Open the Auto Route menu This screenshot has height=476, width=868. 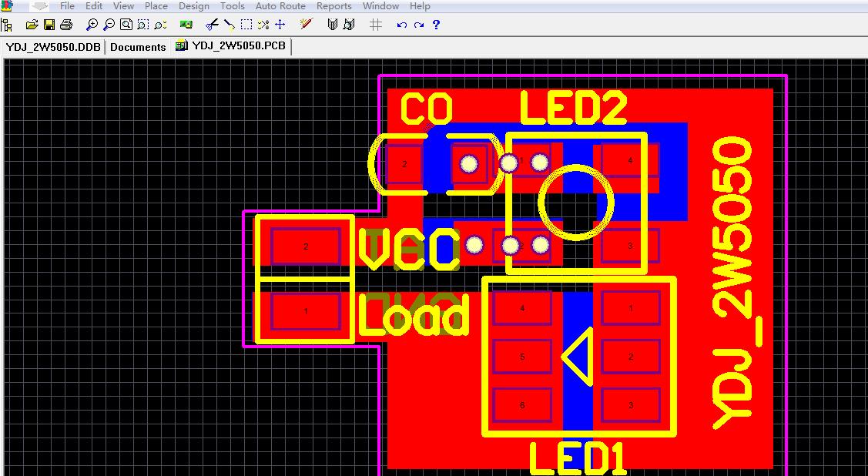280,5
